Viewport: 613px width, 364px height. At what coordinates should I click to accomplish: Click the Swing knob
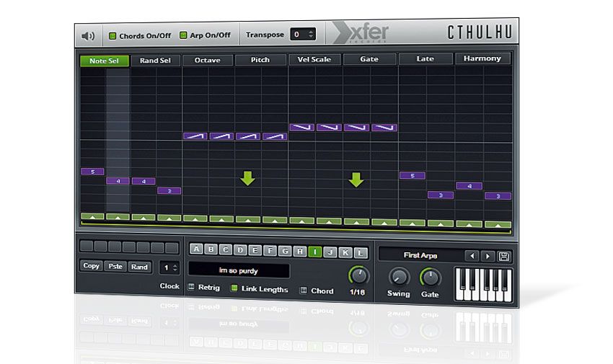399,278
